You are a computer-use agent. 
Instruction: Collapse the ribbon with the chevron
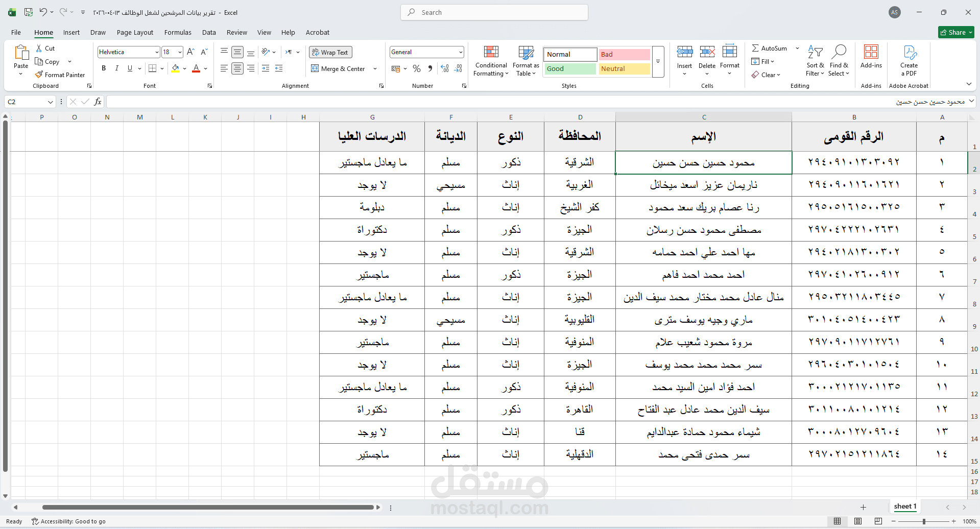(969, 84)
